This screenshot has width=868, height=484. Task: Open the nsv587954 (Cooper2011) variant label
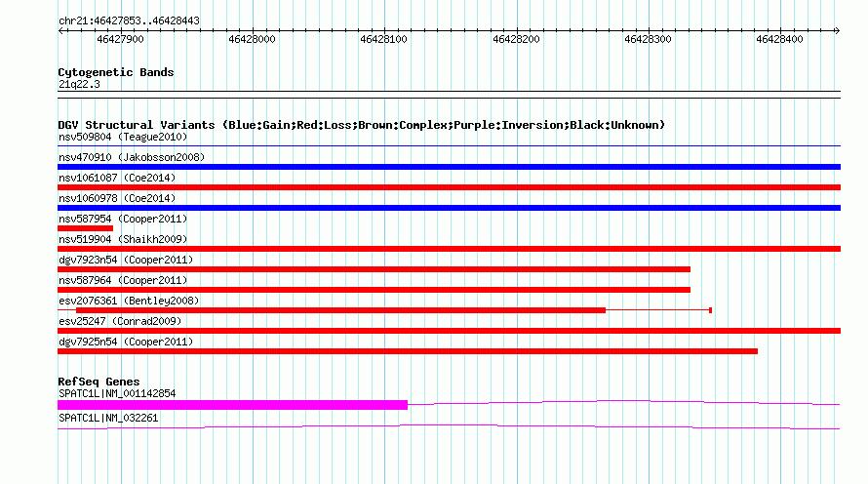[123, 219]
